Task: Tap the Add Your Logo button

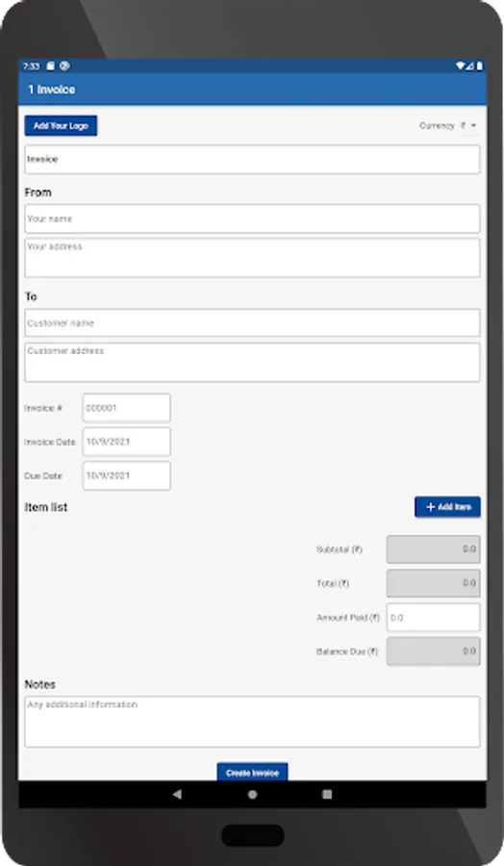Action: click(x=61, y=125)
